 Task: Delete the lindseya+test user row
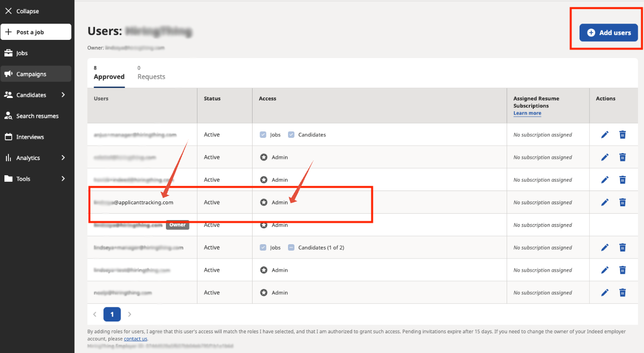tap(622, 270)
